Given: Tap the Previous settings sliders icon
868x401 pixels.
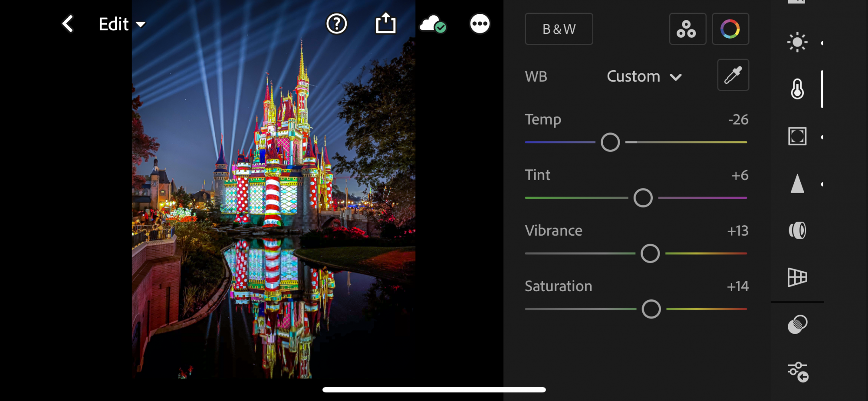Looking at the screenshot, I should click(x=798, y=372).
